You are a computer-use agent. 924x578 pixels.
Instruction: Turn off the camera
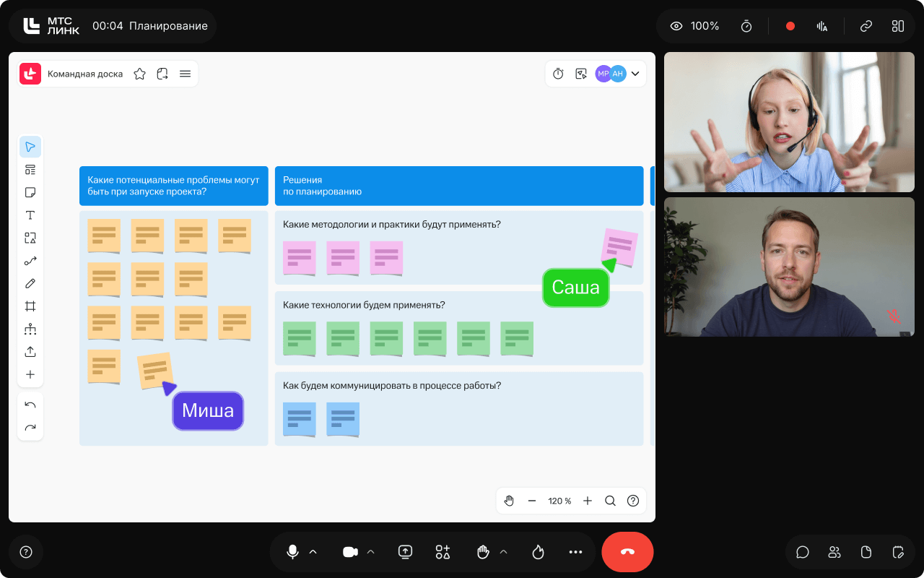350,552
